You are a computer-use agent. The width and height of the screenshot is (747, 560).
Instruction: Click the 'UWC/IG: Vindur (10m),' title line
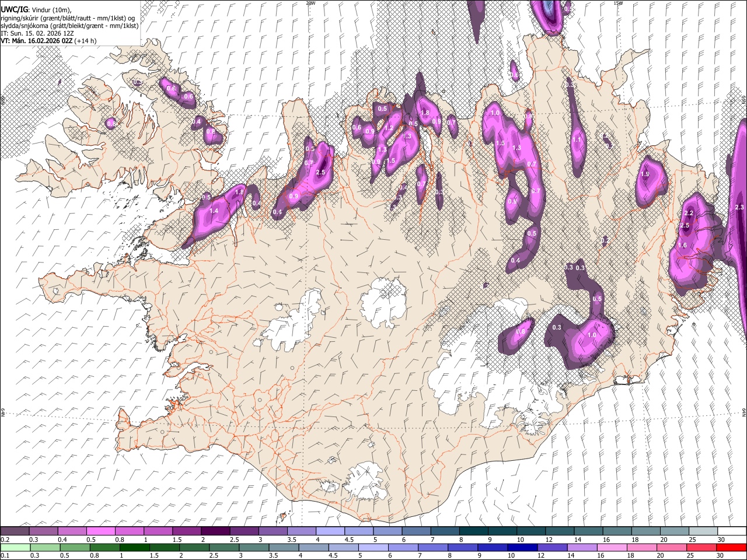[x=36, y=10]
